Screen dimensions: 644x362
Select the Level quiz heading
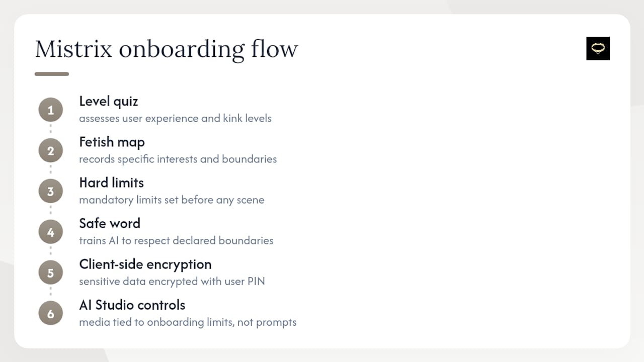(x=109, y=102)
